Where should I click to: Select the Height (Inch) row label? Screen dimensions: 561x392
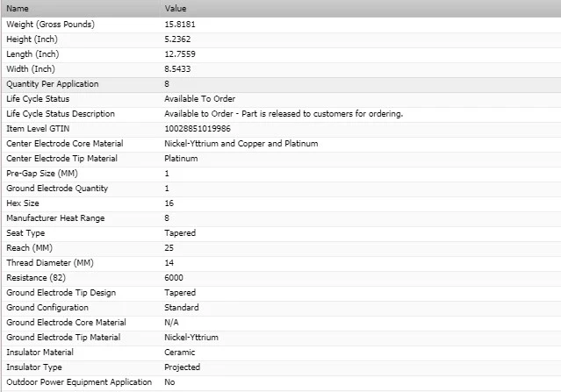click(x=32, y=39)
